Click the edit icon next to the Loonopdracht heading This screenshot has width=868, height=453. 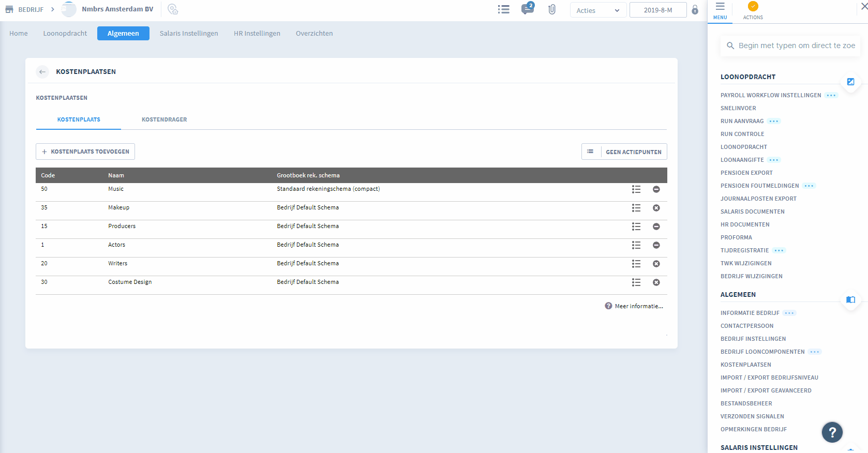[850, 82]
